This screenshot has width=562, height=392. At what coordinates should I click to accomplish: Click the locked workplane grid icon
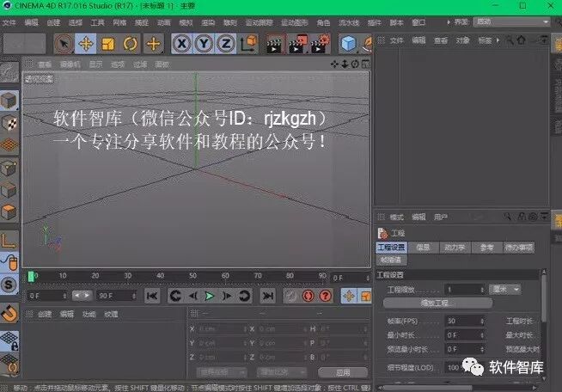point(9,340)
